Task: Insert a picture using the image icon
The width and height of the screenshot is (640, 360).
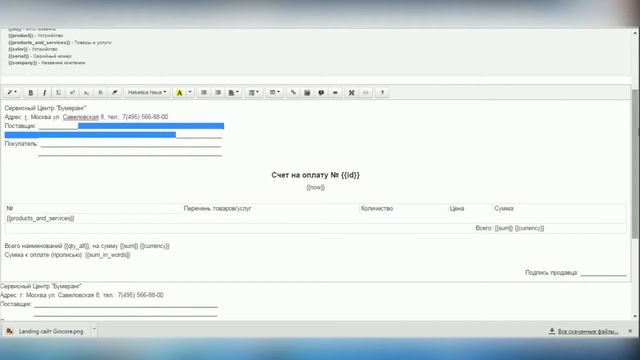Action: 307,93
